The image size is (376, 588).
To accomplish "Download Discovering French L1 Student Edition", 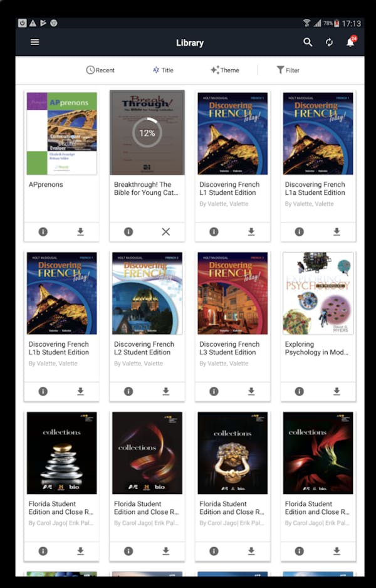I will point(251,232).
